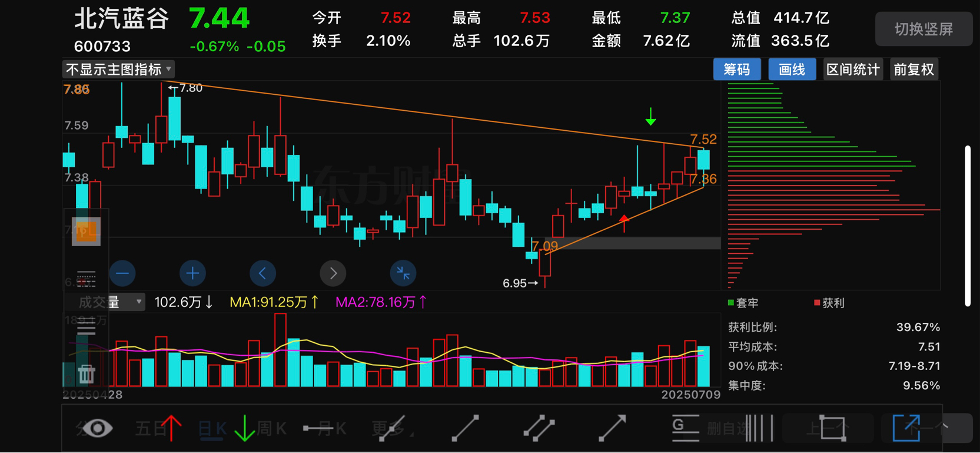Screen dimensions: 980x453
Task: Collapse chart controls with inward arrows icon
Action: click(x=403, y=273)
